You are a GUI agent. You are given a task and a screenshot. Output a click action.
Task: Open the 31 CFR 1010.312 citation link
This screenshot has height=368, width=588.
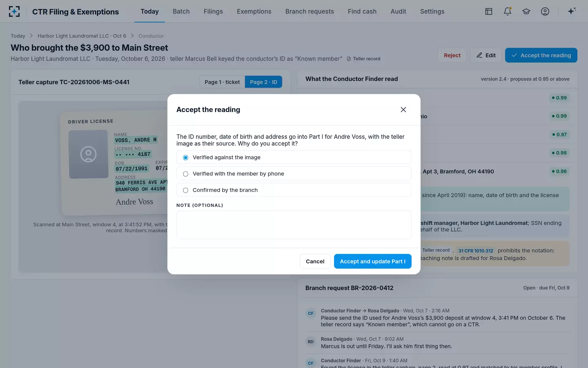(476, 251)
